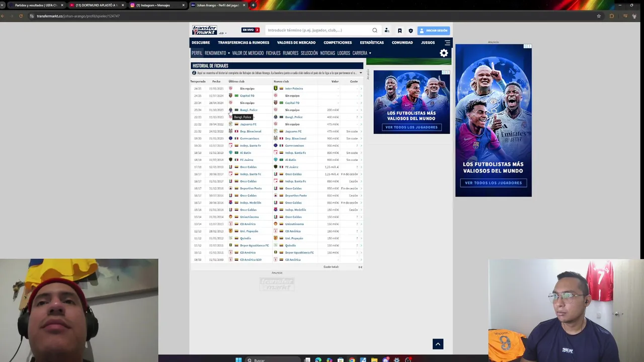Image resolution: width=644 pixels, height=362 pixels.
Task: Open the EN VIVO live scores button
Action: [250, 30]
